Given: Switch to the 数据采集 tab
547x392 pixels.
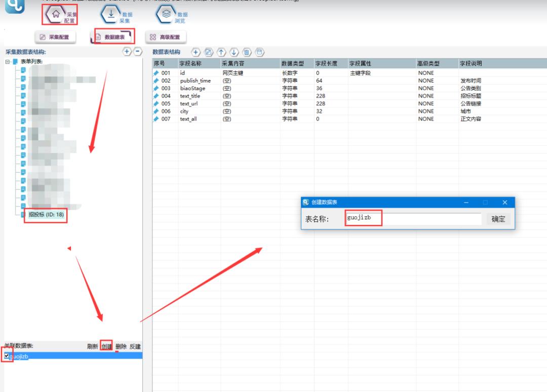Looking at the screenshot, I should pyautogui.click(x=117, y=15).
